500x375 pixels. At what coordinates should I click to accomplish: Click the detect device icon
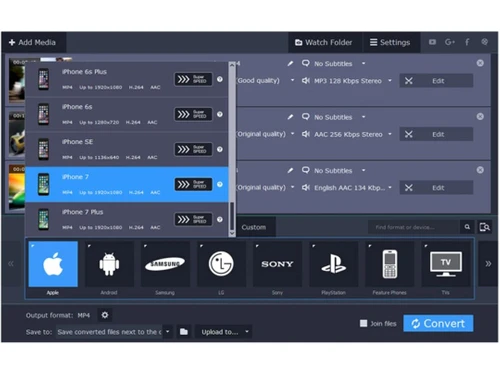(484, 227)
